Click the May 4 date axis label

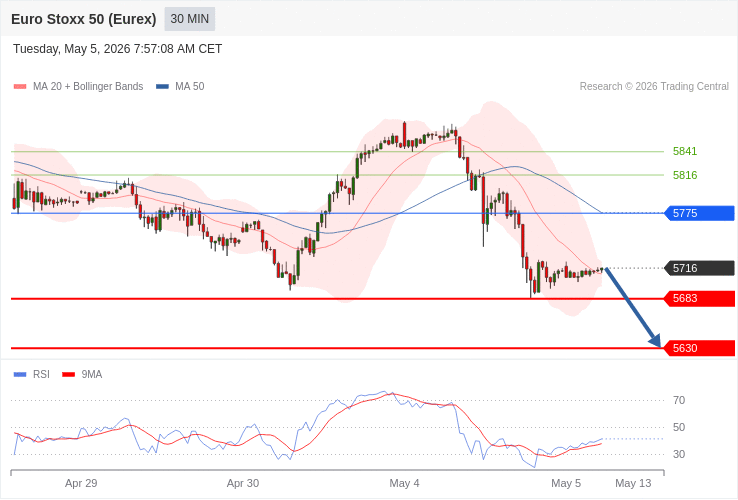click(x=404, y=483)
